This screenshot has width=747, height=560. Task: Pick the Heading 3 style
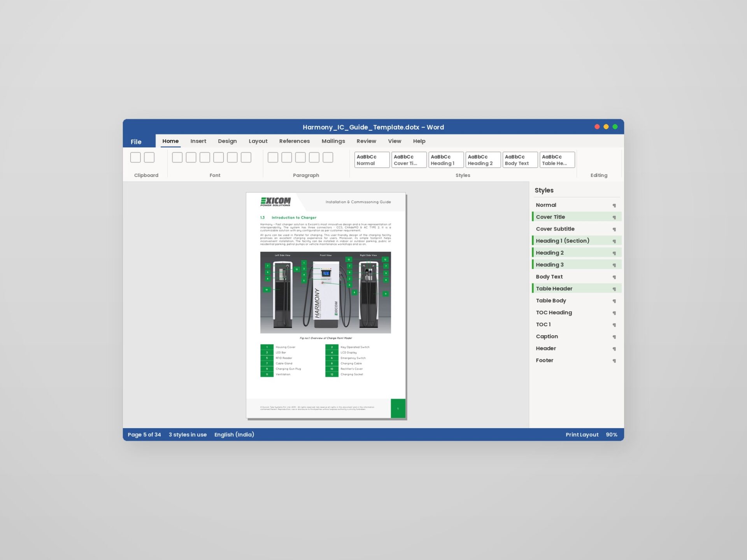(577, 264)
